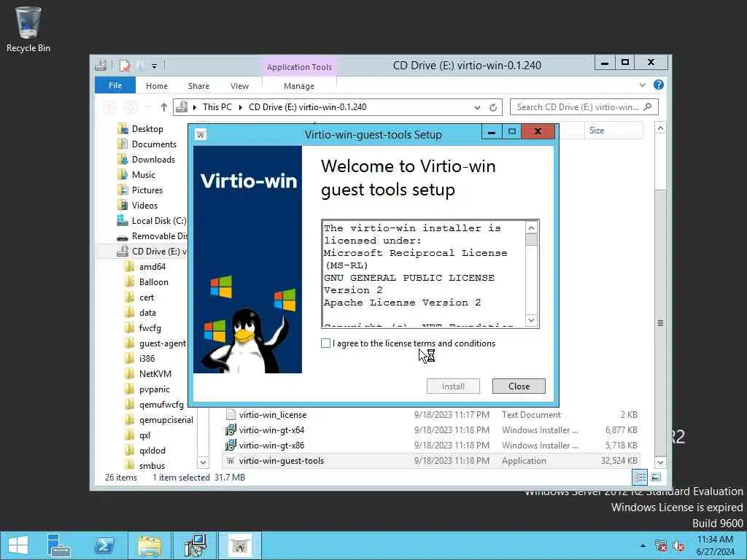
Task: Select the Application Tools contextual tab
Action: point(299,67)
